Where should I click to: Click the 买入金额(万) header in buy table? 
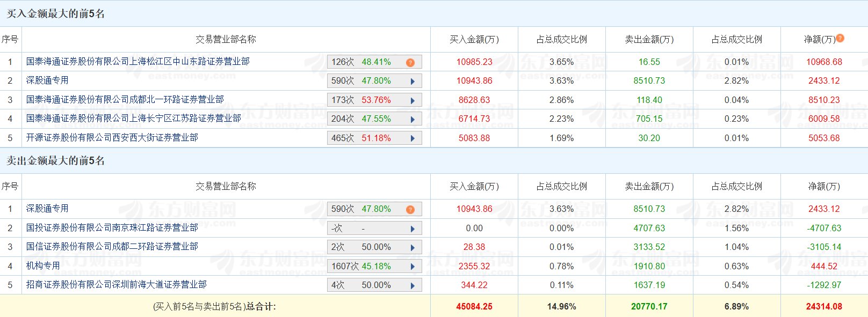[474, 40]
